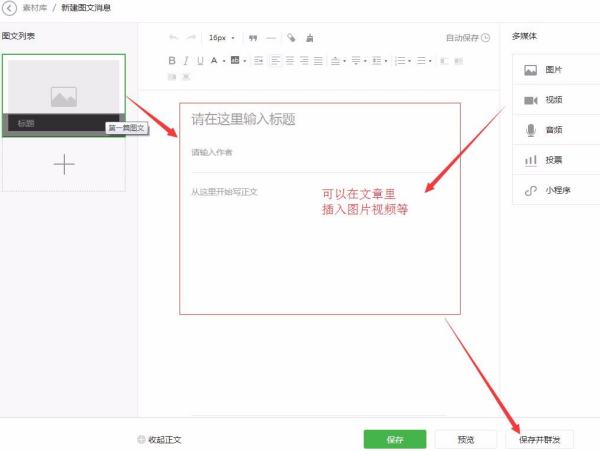The height and width of the screenshot is (451, 600).
Task: Expand the font color picker arrow
Action: point(224,61)
